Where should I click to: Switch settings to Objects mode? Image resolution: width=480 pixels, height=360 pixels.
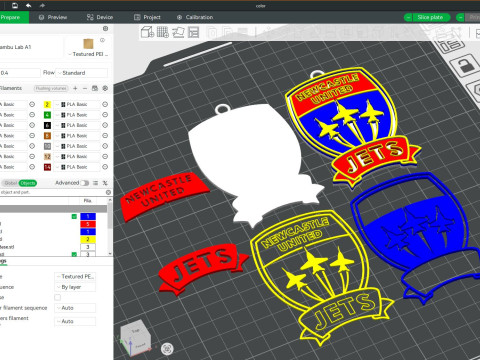coord(28,183)
